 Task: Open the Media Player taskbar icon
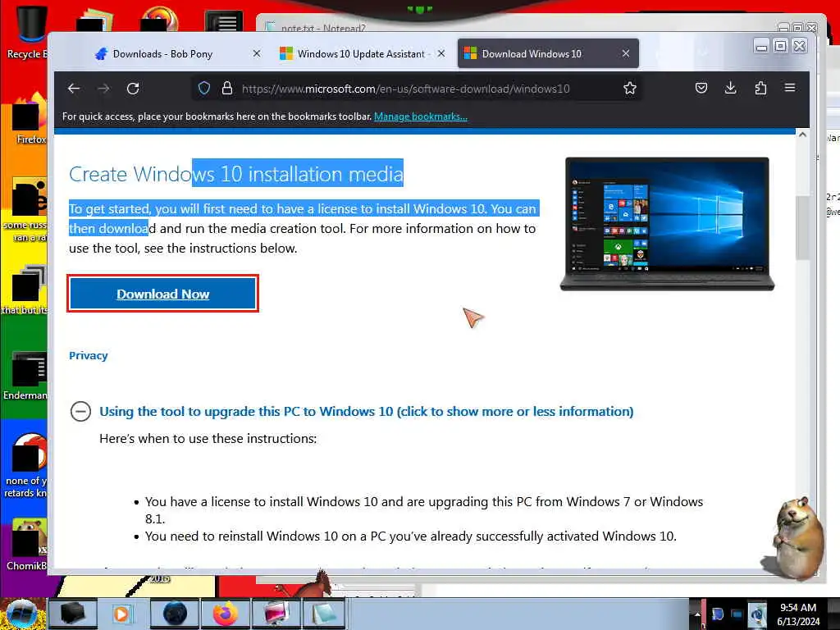click(122, 614)
